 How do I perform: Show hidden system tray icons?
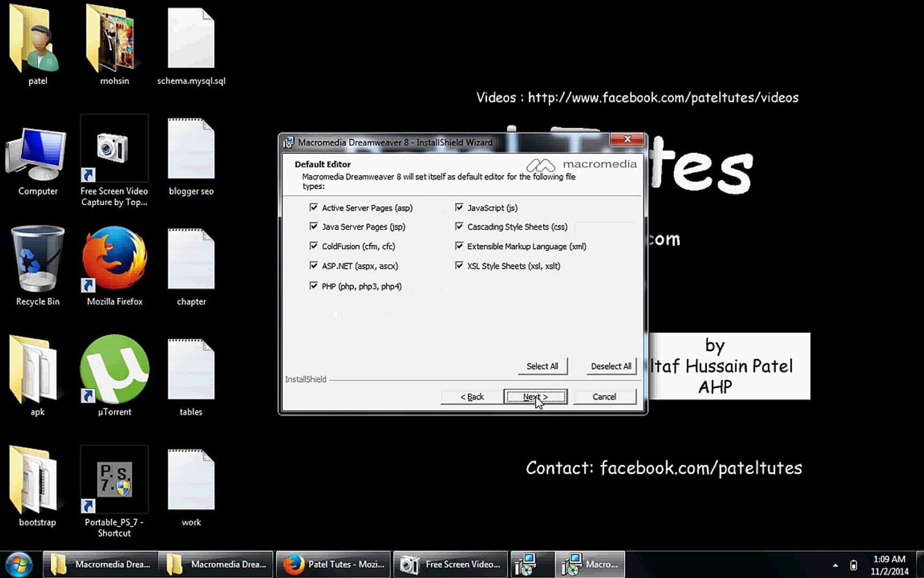pos(835,565)
